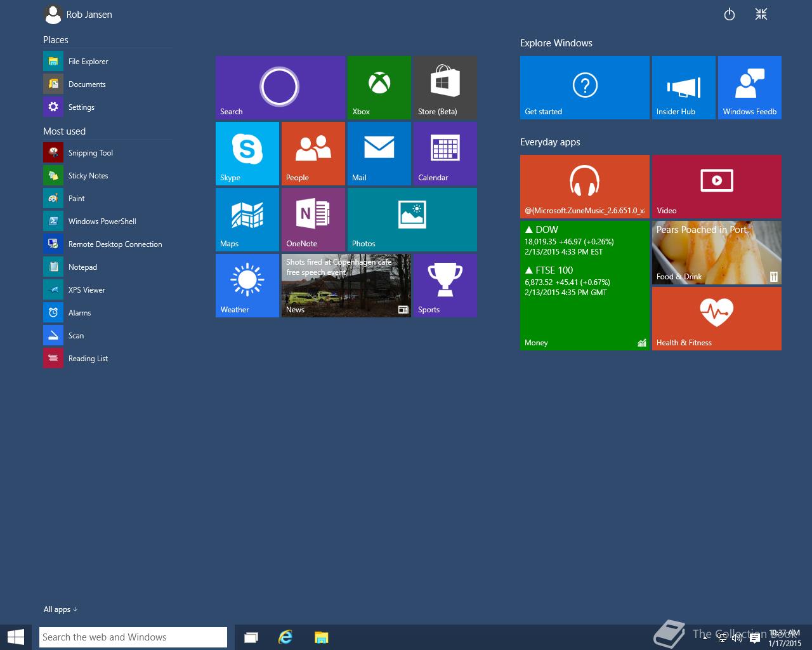The image size is (812, 650).
Task: Click the taskbar clock and date
Action: pyautogui.click(x=785, y=638)
